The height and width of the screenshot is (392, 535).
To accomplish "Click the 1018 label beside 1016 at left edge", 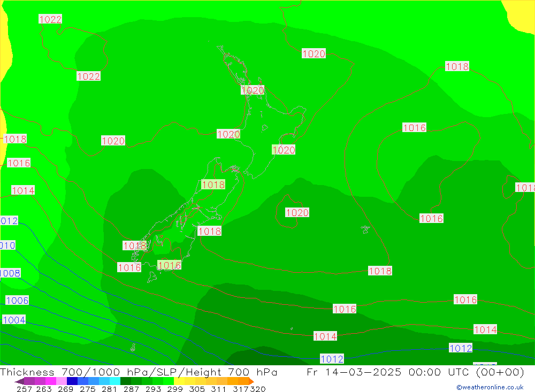I will click(14, 139).
